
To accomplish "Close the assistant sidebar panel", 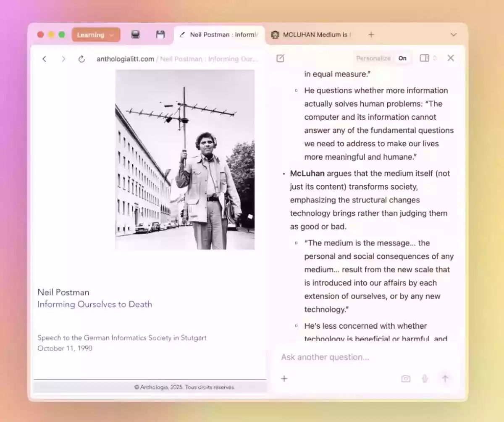I will (x=451, y=58).
